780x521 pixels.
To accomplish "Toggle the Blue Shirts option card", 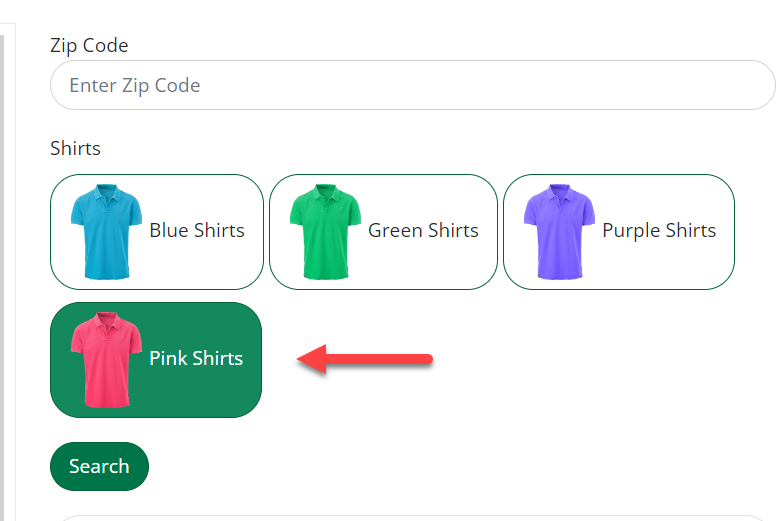I will [157, 232].
